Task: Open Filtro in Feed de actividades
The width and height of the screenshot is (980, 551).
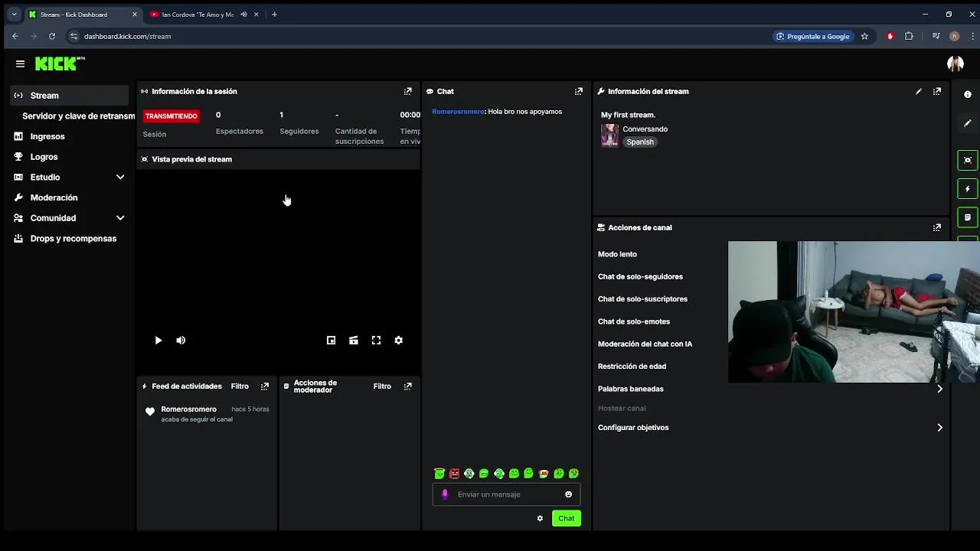Action: (240, 386)
